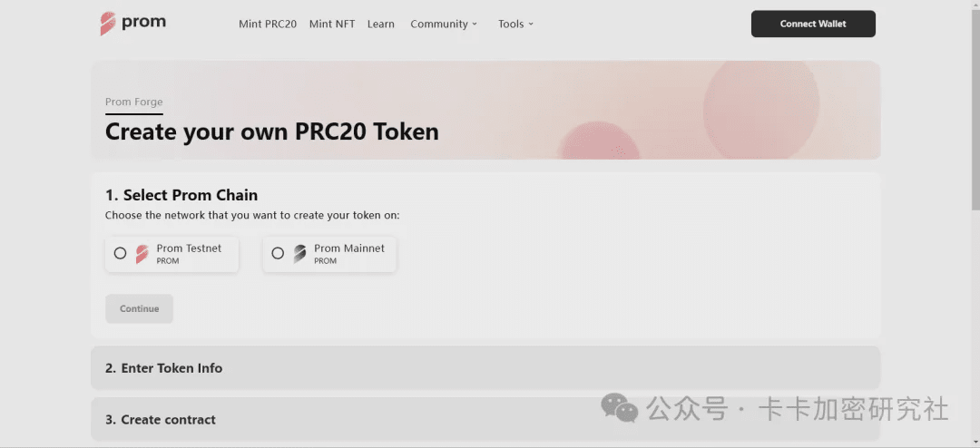Click the "1. Select Prom Chain" heading
Image resolution: width=980 pixels, height=448 pixels.
click(x=181, y=195)
